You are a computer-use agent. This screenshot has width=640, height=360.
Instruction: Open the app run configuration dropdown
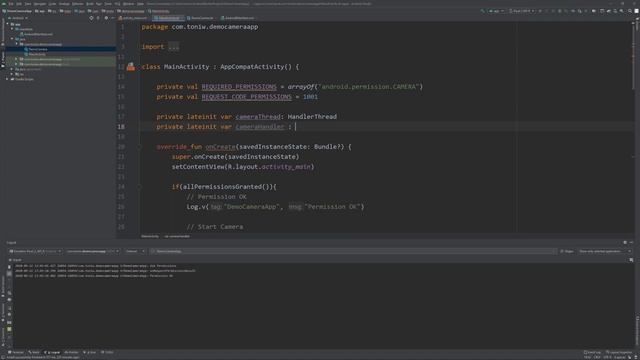(496, 11)
